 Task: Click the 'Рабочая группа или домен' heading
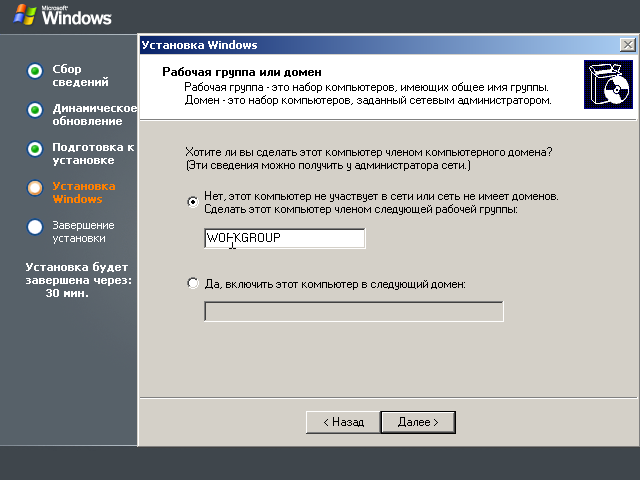click(x=242, y=72)
